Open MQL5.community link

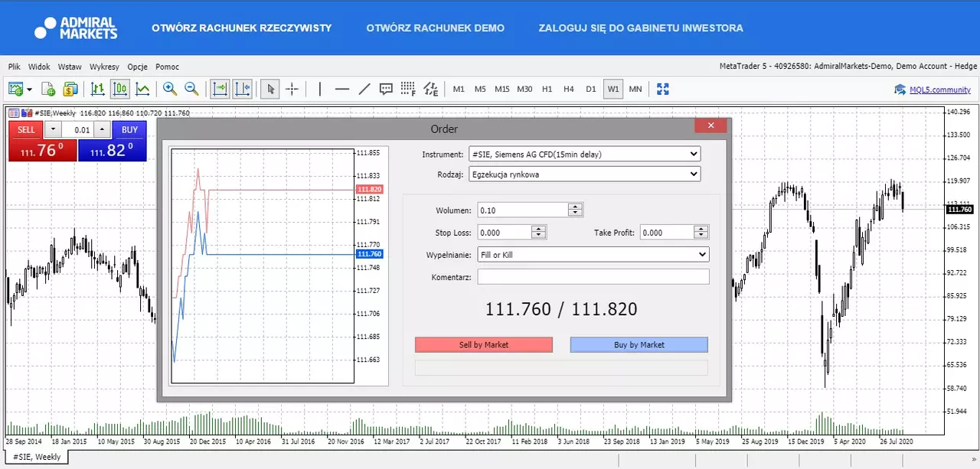[940, 90]
